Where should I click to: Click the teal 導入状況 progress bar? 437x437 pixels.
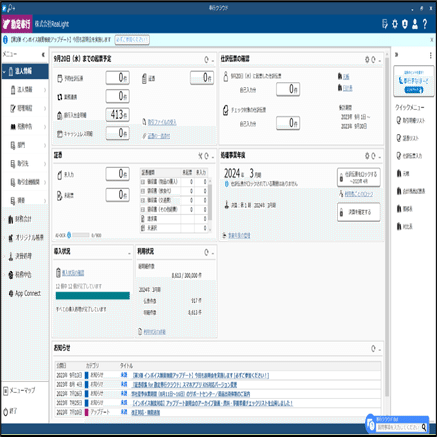(93, 296)
